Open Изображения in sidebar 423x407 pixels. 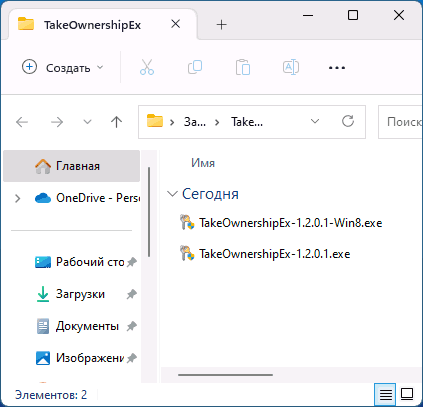point(80,358)
